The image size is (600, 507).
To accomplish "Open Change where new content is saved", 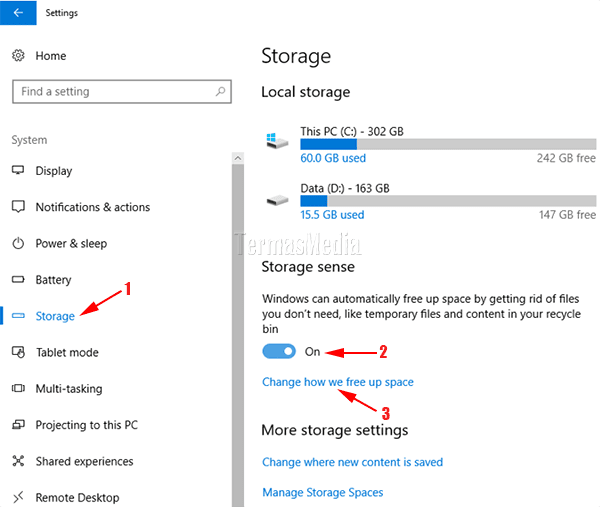I will click(x=352, y=462).
